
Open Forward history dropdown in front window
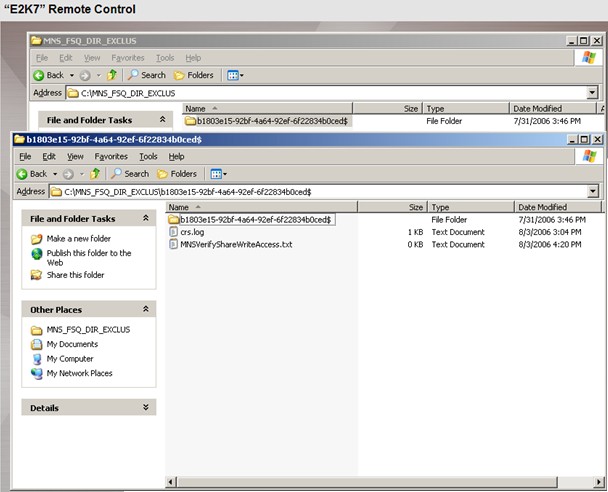82,174
